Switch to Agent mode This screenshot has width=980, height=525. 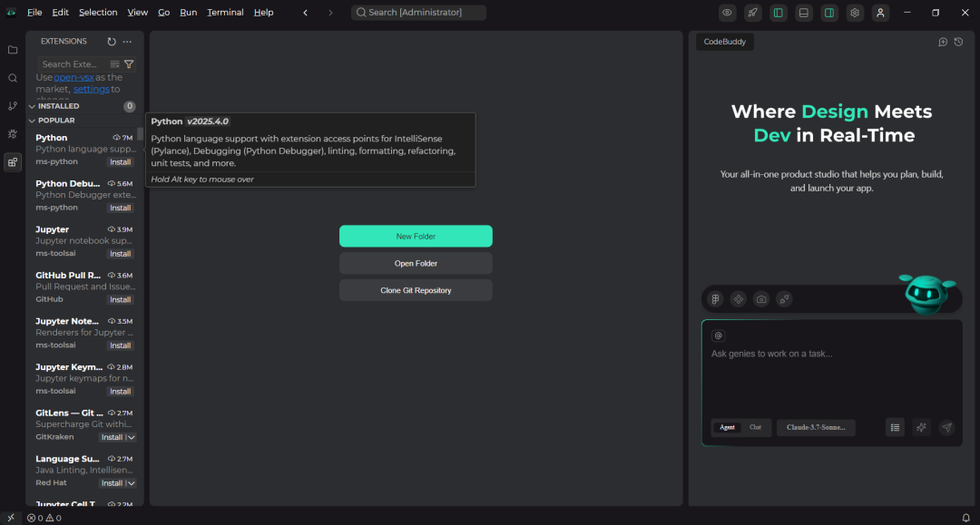click(727, 428)
